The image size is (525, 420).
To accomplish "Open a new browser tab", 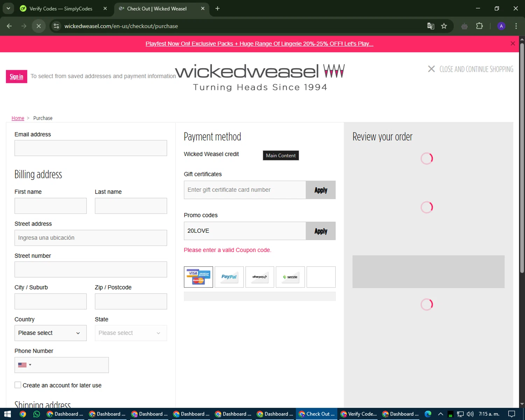I will point(217,8).
